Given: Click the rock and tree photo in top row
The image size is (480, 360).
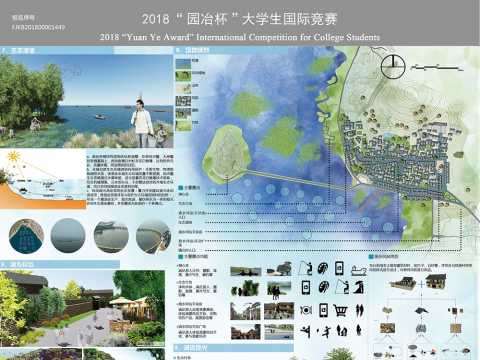Looking at the screenshot, I should [x=279, y=269].
